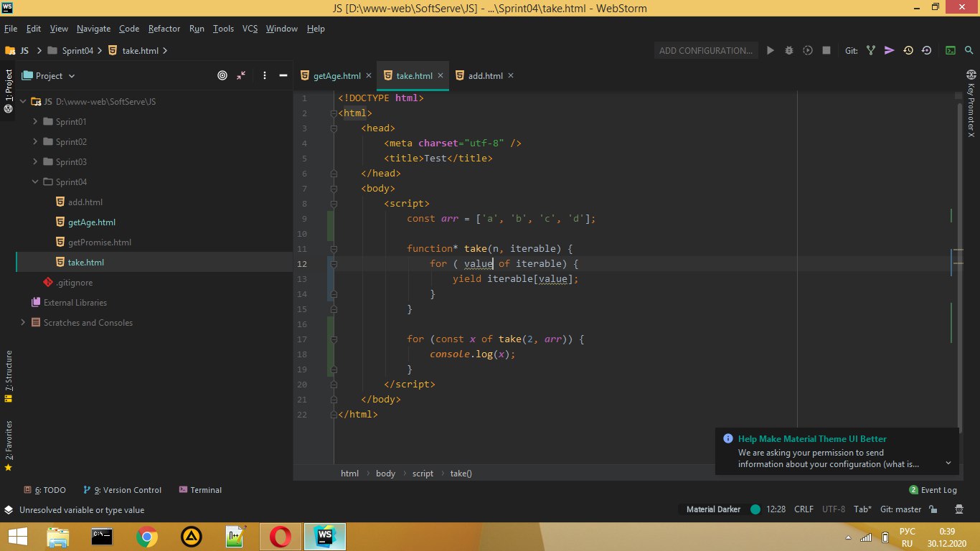Collapse the JS project root node

(23, 101)
